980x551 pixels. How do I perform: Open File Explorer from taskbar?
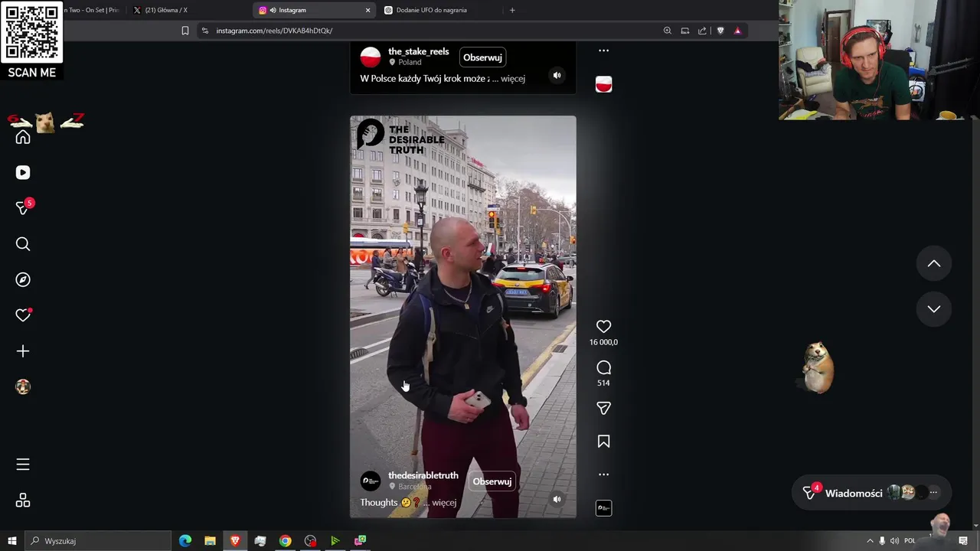tap(210, 541)
